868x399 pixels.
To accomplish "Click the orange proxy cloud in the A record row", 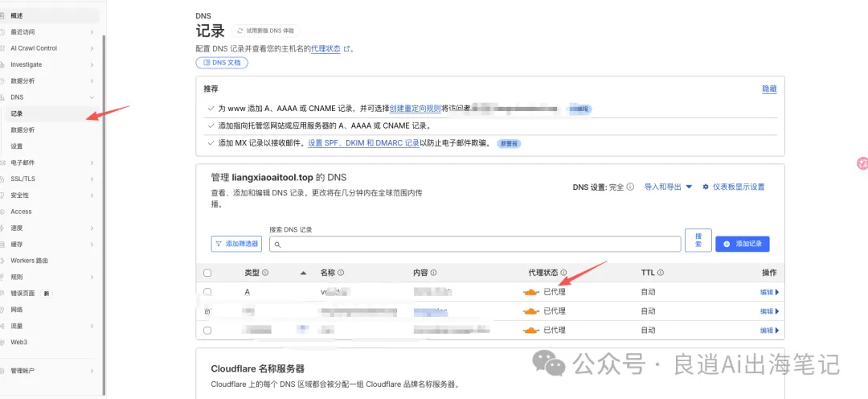I will click(x=531, y=292).
